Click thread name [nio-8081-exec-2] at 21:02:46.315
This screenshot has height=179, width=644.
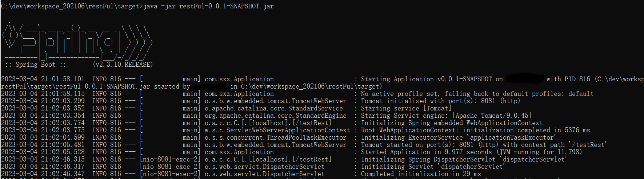[x=170, y=159]
